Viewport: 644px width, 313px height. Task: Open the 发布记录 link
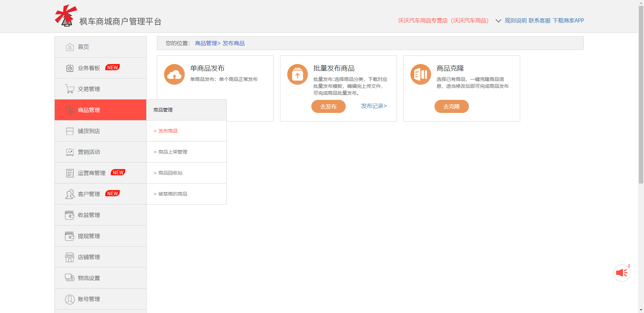click(374, 106)
